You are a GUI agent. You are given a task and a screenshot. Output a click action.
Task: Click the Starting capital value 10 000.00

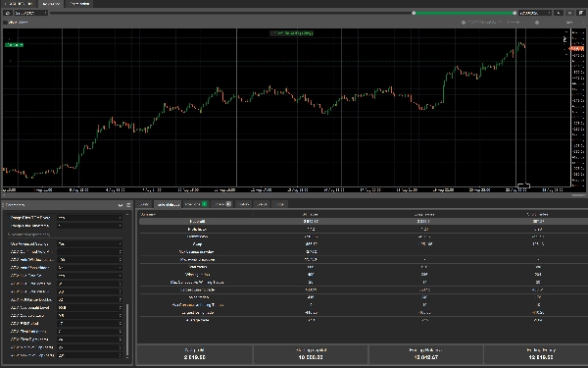click(311, 357)
